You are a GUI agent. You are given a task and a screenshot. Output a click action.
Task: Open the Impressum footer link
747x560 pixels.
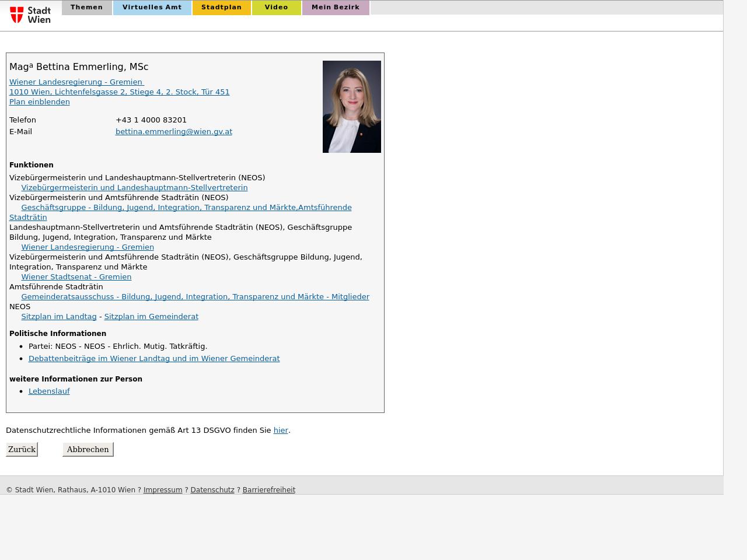click(x=162, y=490)
